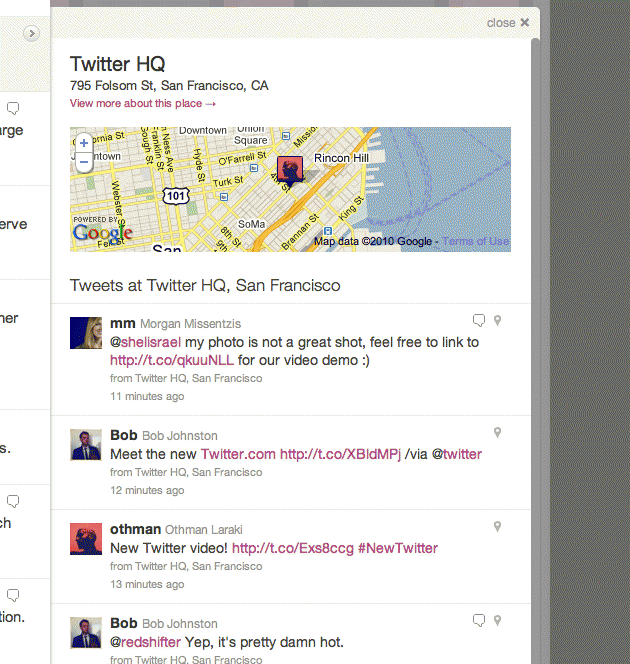Open 'View more about this place' link
The width and height of the screenshot is (630, 664).
click(142, 104)
